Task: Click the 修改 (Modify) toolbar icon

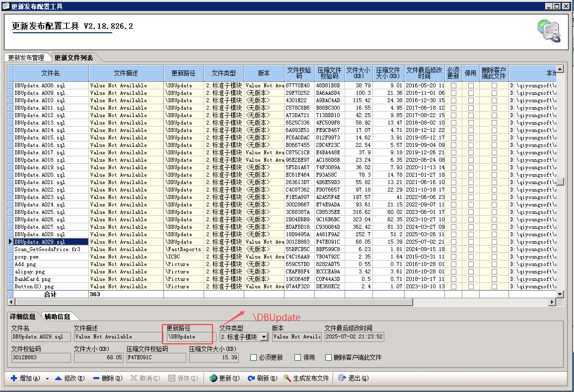Action: [x=58, y=378]
